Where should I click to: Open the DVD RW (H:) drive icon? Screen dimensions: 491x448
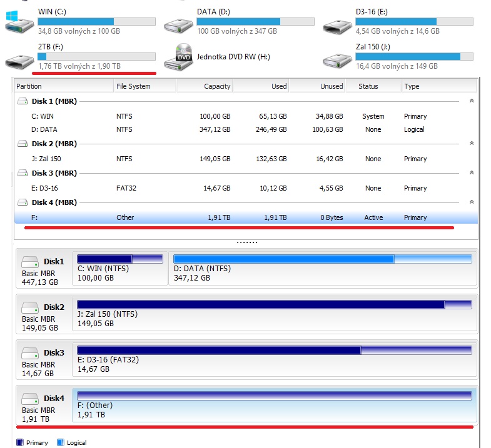(179, 57)
